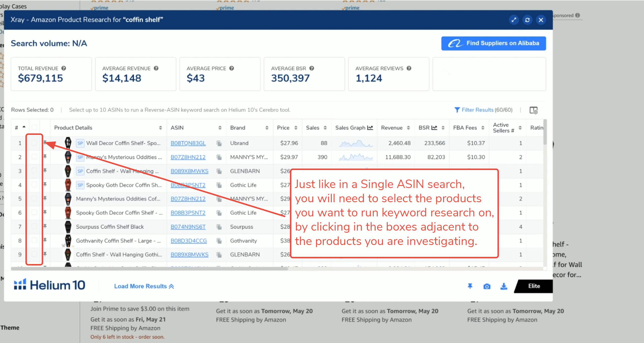Toggle the select-all header checkbox
Viewport: 644px width, 343px height.
pos(34,127)
